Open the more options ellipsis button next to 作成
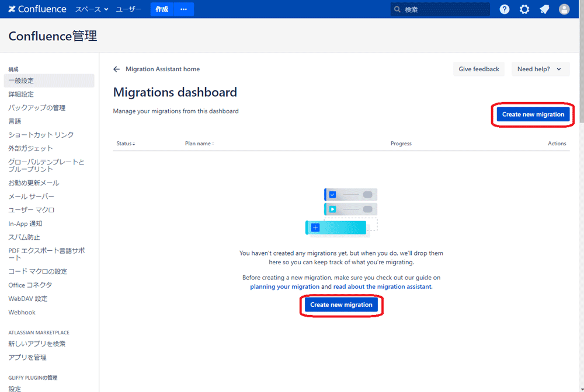 tap(183, 9)
